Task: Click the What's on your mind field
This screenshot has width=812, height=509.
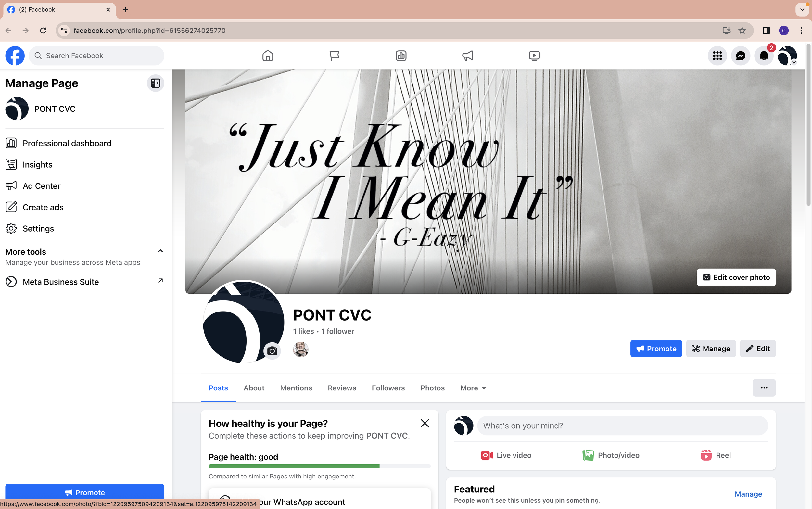Action: [x=622, y=426]
